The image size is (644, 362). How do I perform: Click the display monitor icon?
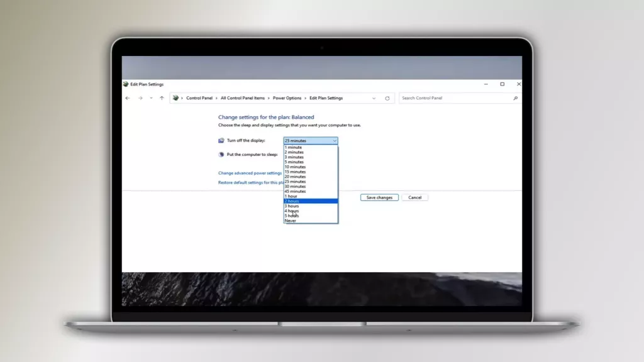point(221,140)
